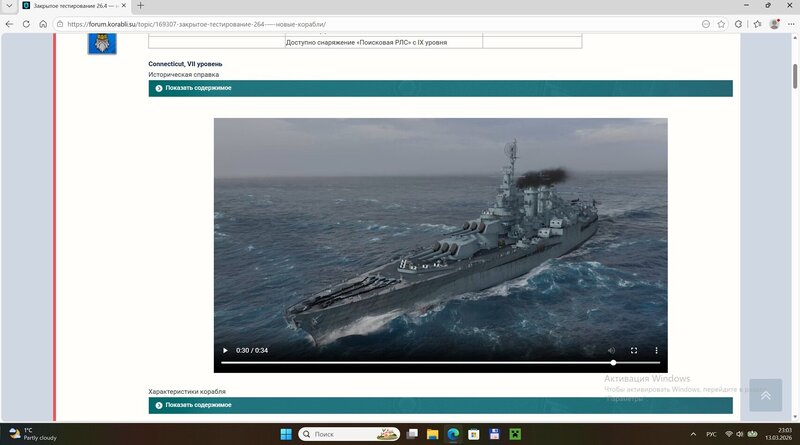This screenshot has height=445, width=800.
Task: Open battery status tray icon
Action: 753,434
